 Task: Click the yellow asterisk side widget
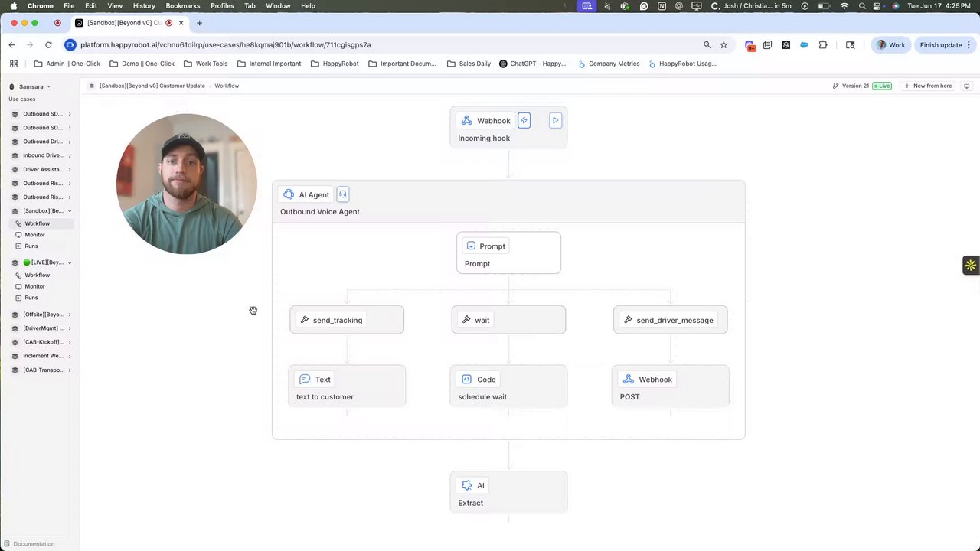[971, 266]
